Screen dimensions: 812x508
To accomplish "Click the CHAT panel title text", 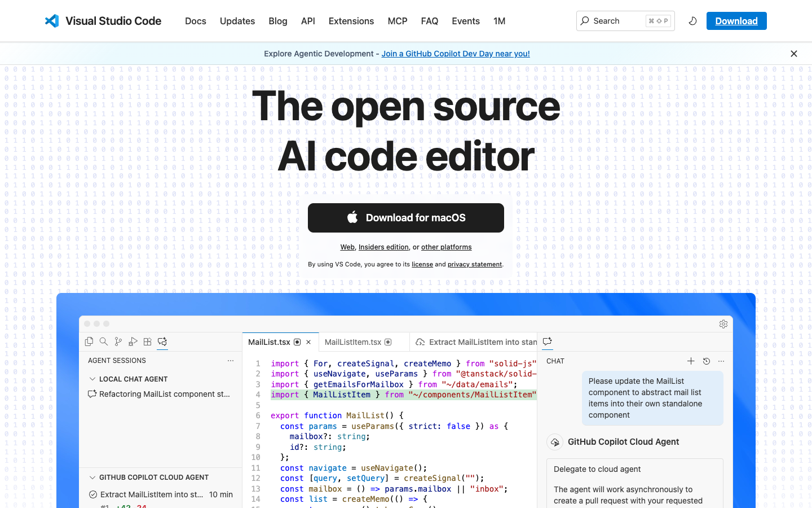I will pos(555,361).
